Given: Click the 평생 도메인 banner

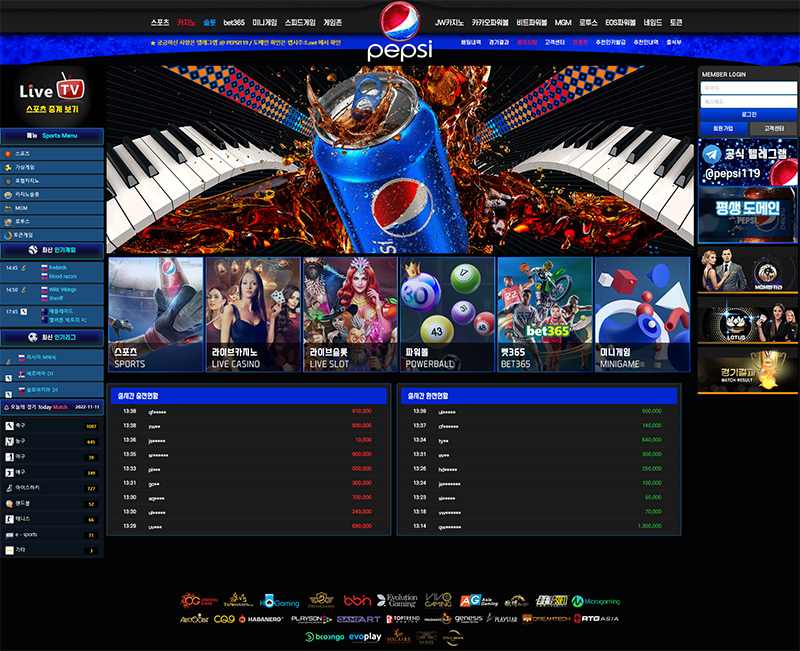Looking at the screenshot, I should 747,215.
